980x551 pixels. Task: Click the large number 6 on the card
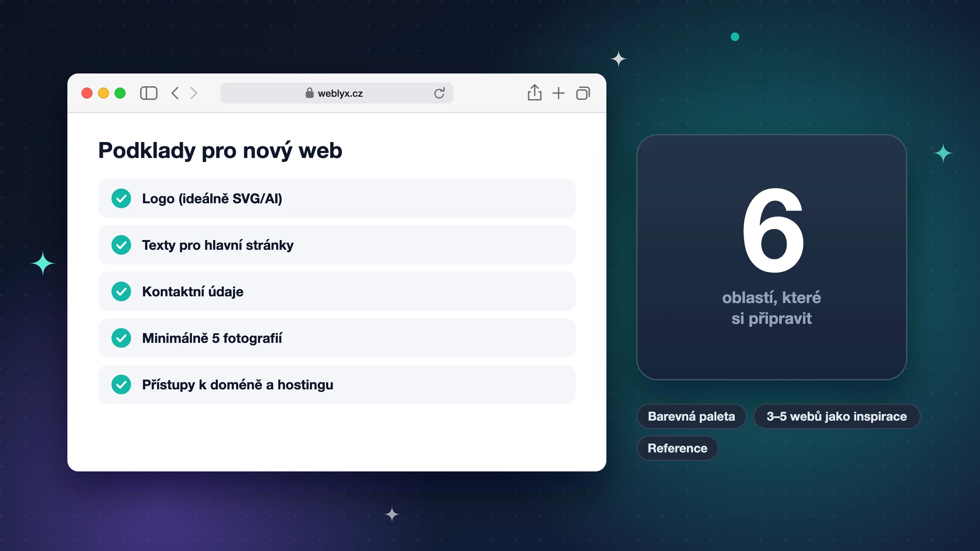(773, 231)
